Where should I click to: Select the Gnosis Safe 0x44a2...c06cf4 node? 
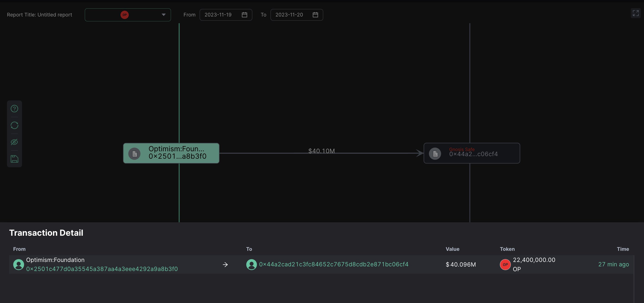[472, 153]
